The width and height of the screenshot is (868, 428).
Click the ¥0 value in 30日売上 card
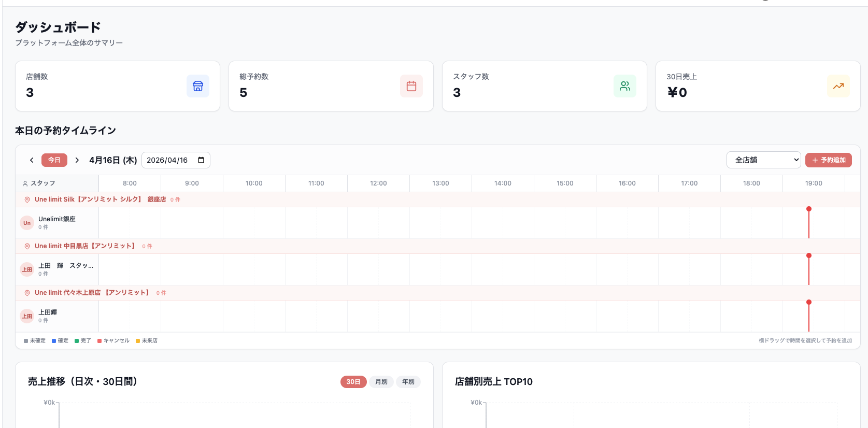(x=677, y=92)
